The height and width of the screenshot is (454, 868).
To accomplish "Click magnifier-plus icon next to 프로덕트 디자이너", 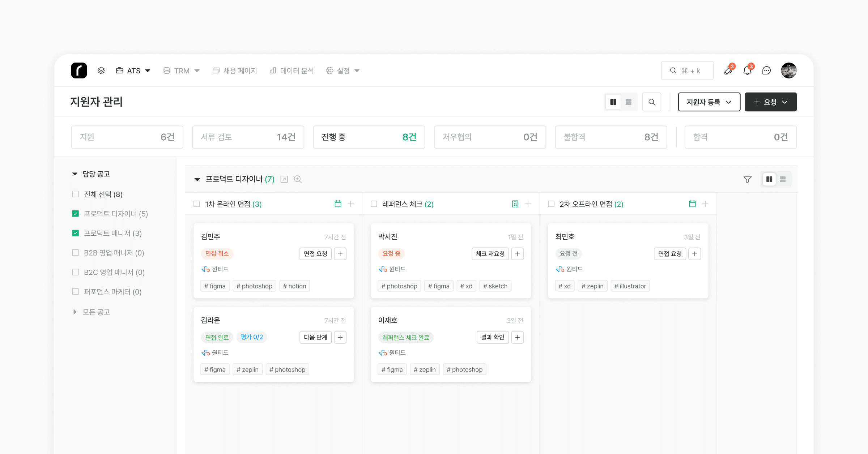I will pos(298,179).
